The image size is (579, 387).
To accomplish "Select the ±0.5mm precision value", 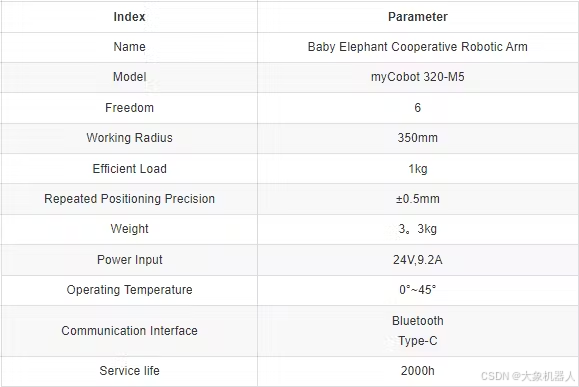I will pos(418,199).
